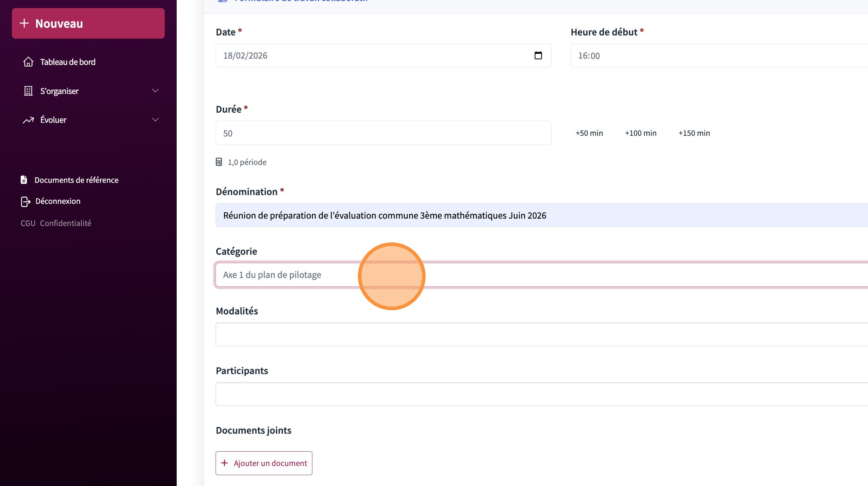Click the Évoluer trend arrow icon
The image size is (868, 486).
(28, 120)
